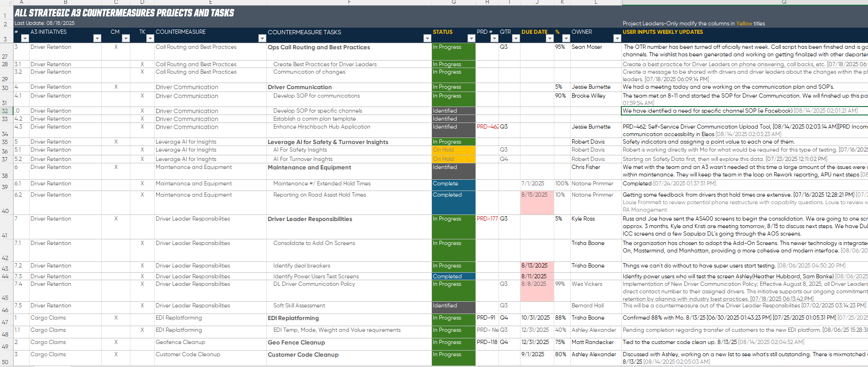The height and width of the screenshot is (367, 868).
Task: Select the PRD-462 cell
Action: [487, 130]
